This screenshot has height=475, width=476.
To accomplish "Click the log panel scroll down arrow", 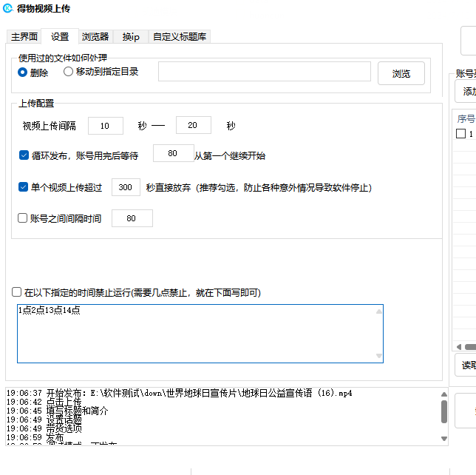I will [x=444, y=439].
